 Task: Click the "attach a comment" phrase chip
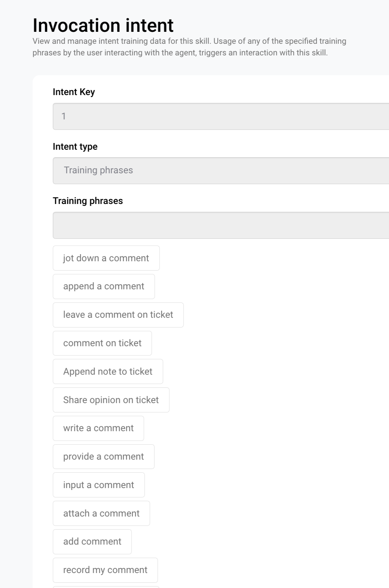[x=101, y=514]
